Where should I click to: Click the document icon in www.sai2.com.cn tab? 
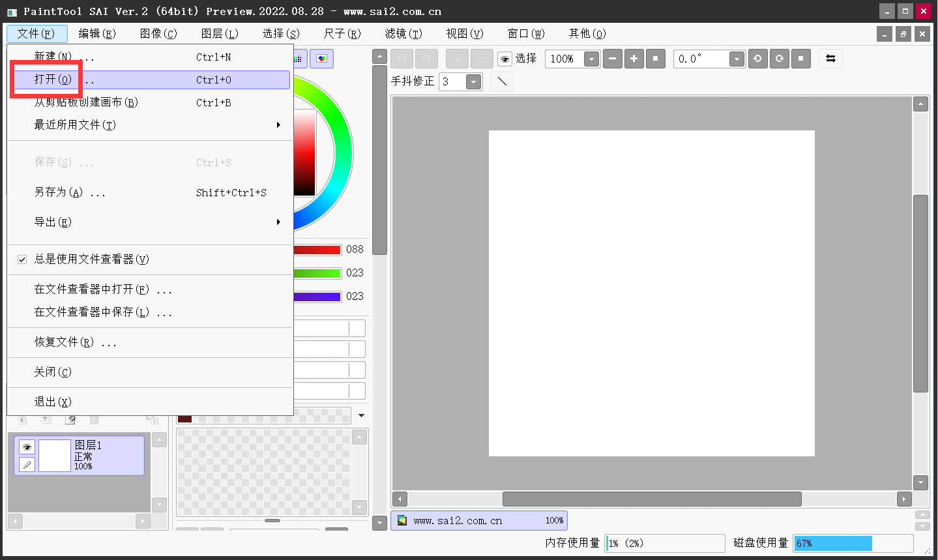click(402, 520)
